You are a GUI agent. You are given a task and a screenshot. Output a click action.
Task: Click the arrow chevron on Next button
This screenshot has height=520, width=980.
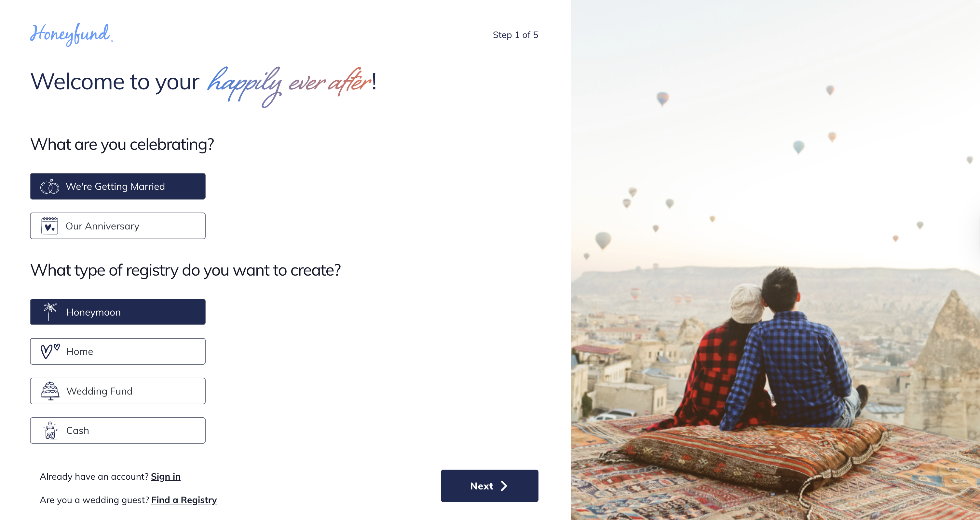(504, 486)
